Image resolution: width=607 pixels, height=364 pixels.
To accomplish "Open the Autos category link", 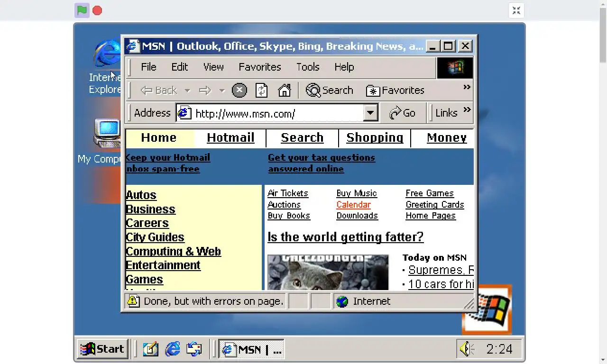I will coord(141,195).
